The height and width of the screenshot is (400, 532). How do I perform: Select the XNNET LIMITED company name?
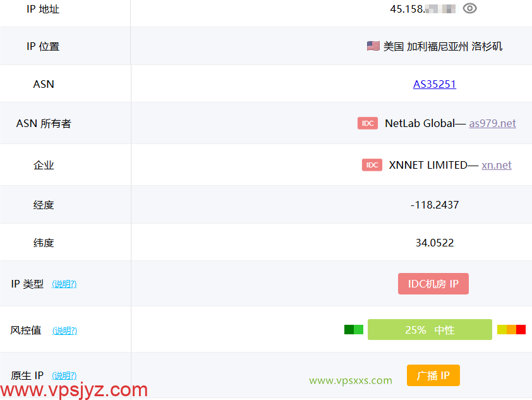pos(428,165)
